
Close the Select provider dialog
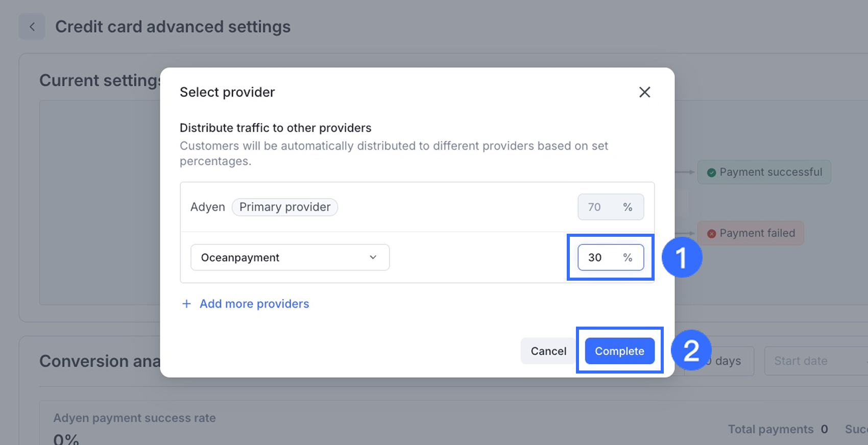pos(644,92)
